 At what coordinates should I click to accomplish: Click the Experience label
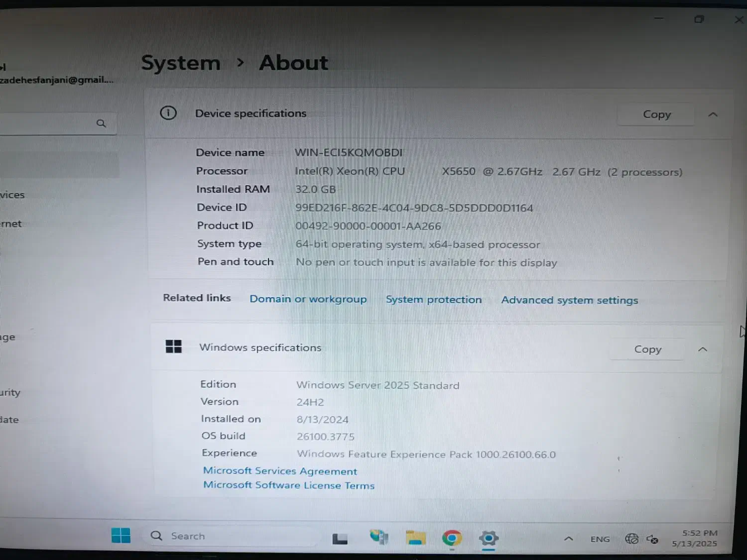[230, 453]
